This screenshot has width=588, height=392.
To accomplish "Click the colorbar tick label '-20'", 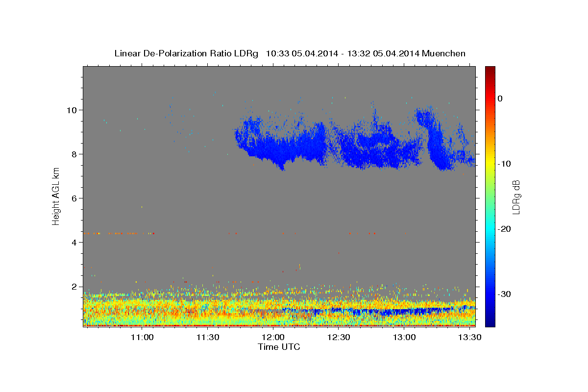I will (x=504, y=229).
